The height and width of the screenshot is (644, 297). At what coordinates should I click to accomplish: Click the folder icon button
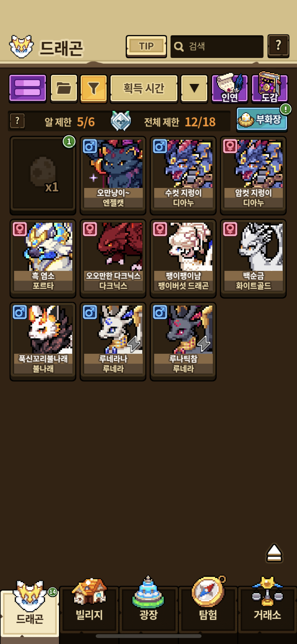(64, 89)
